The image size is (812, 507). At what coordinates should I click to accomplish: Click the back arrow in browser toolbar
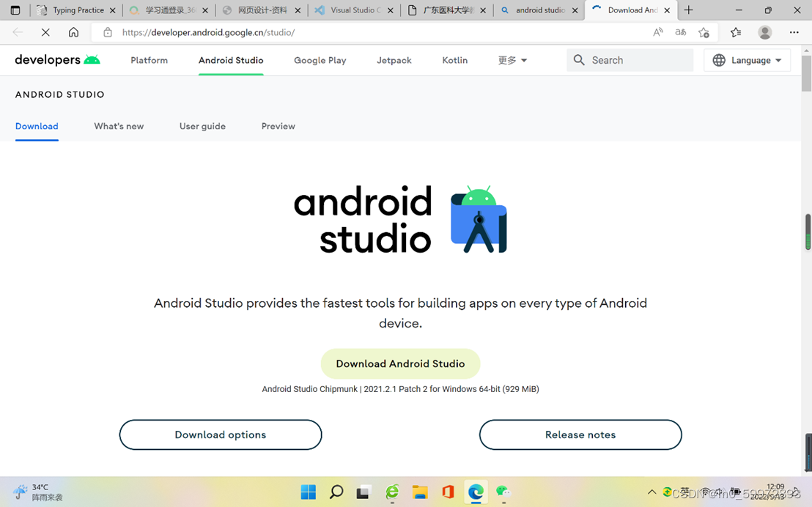18,32
